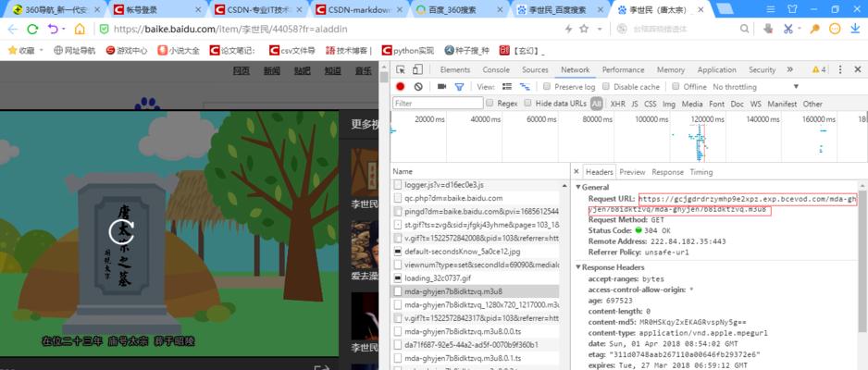Toggle the waterfall overview view icon
This screenshot has height=370, width=868.
(x=525, y=87)
